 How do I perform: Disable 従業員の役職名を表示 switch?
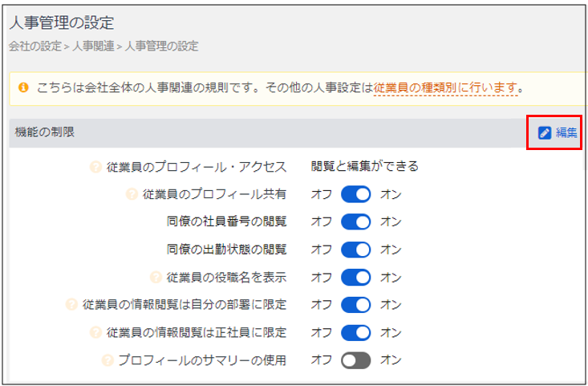pyautogui.click(x=355, y=278)
